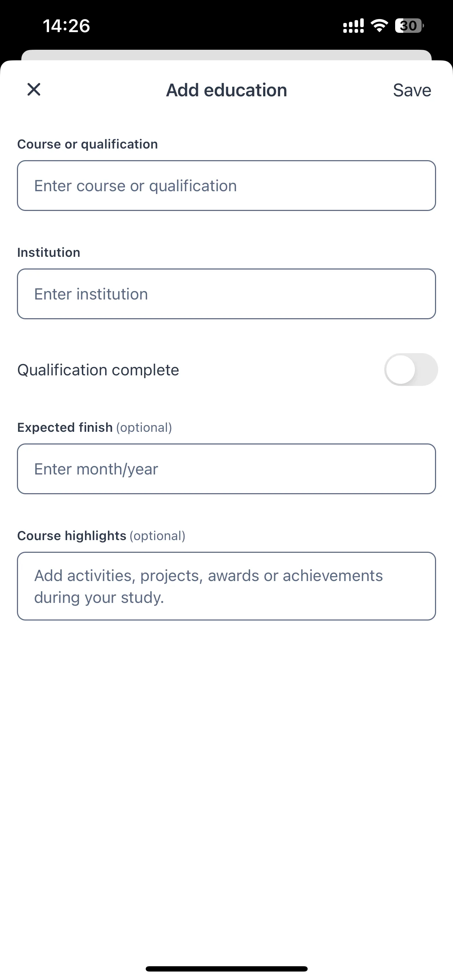The height and width of the screenshot is (980, 453).
Task: Tap the Qualification complete label
Action: 98,370
